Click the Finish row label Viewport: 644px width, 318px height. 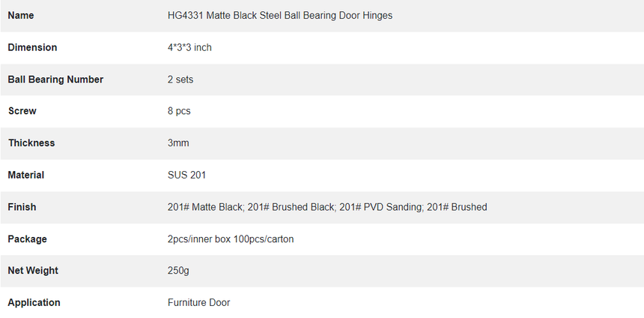tap(22, 207)
